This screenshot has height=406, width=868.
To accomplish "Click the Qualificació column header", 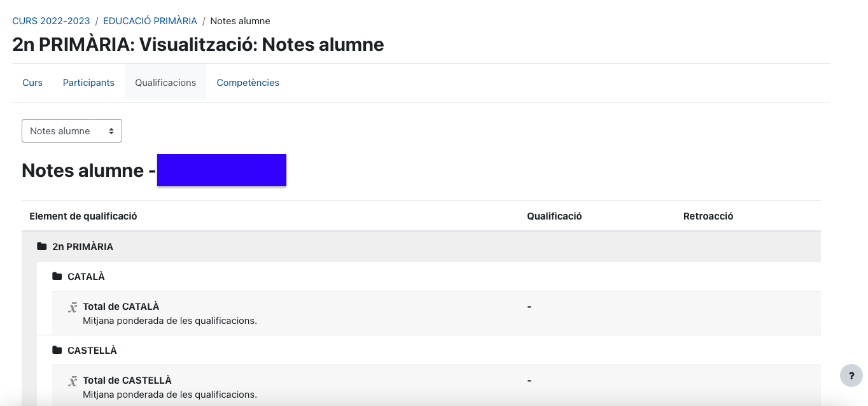I will click(554, 216).
